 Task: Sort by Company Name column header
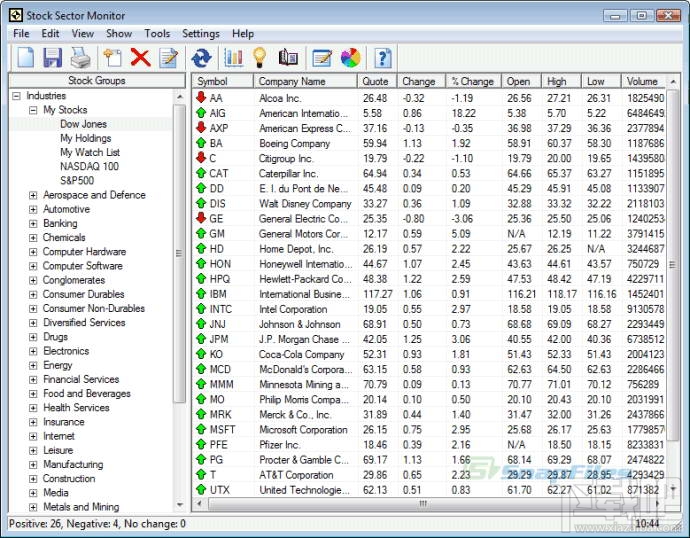click(305, 81)
